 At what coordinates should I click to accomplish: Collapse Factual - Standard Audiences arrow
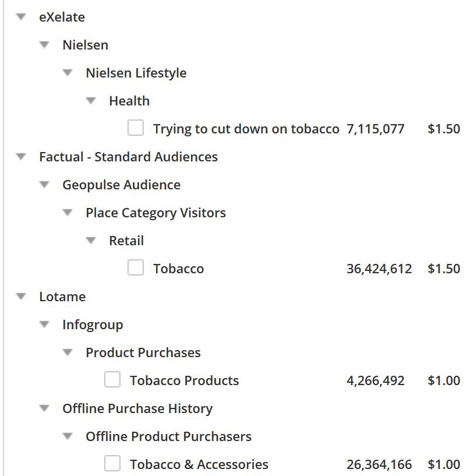point(22,157)
